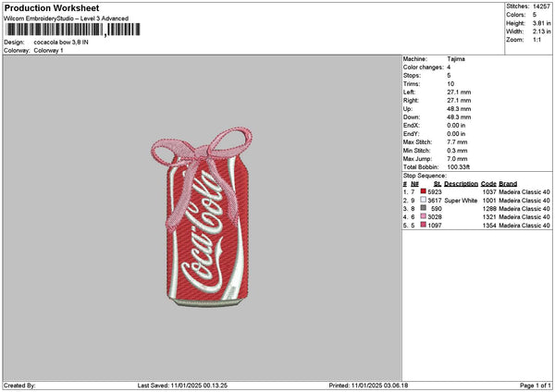Click stitch count '5923' in stop row 1

point(435,191)
